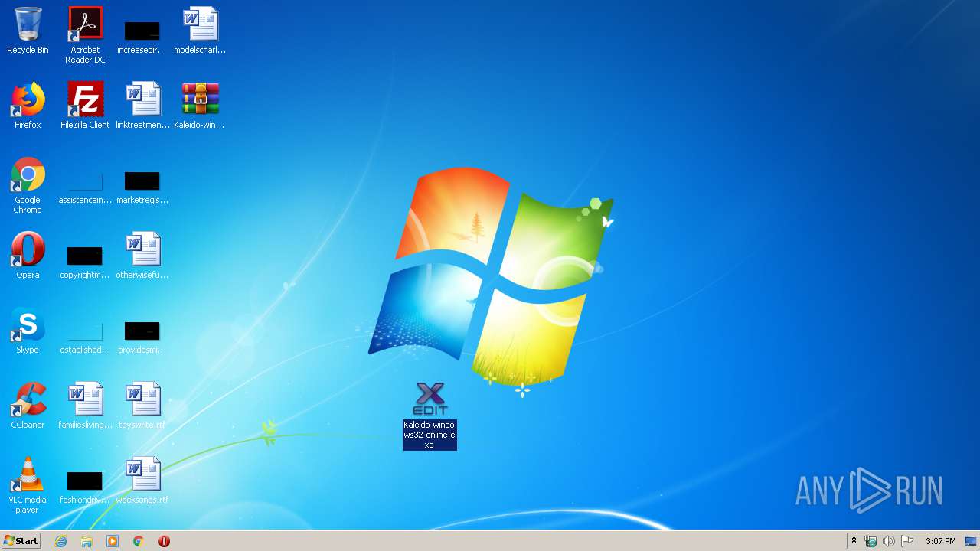This screenshot has height=551, width=980.
Task: Open Internet Explorer from taskbar
Action: [61, 541]
